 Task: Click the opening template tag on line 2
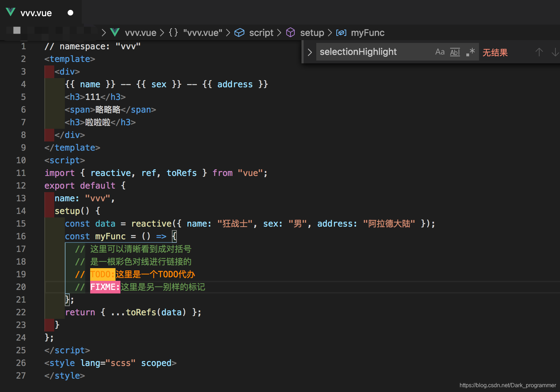click(70, 59)
